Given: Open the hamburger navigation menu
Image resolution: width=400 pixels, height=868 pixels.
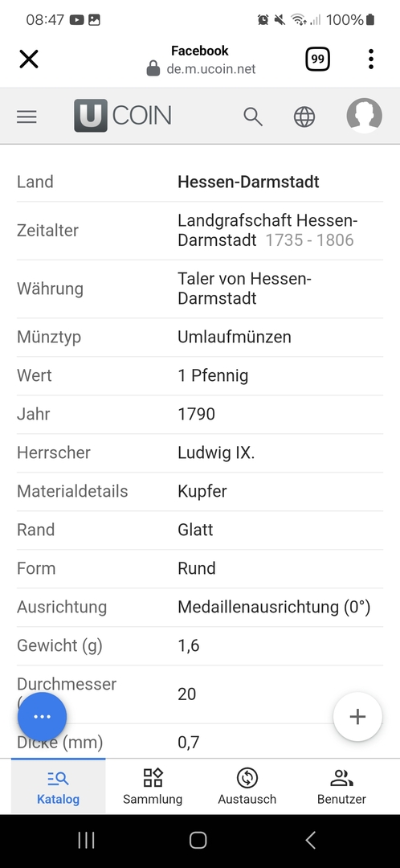Looking at the screenshot, I should 27,117.
